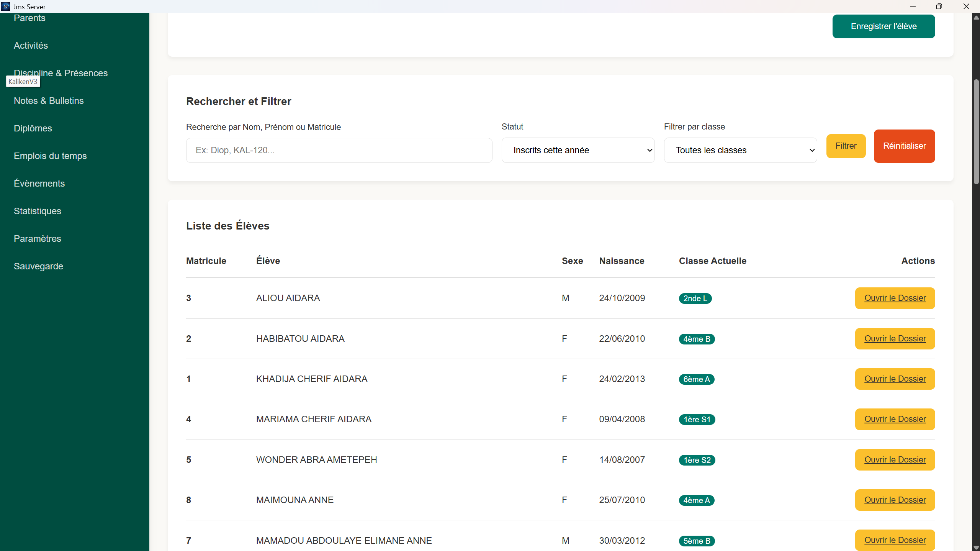Open dossier for WONDER ABRA AMETEPEH
Screen dimensions: 980x551
tap(895, 460)
